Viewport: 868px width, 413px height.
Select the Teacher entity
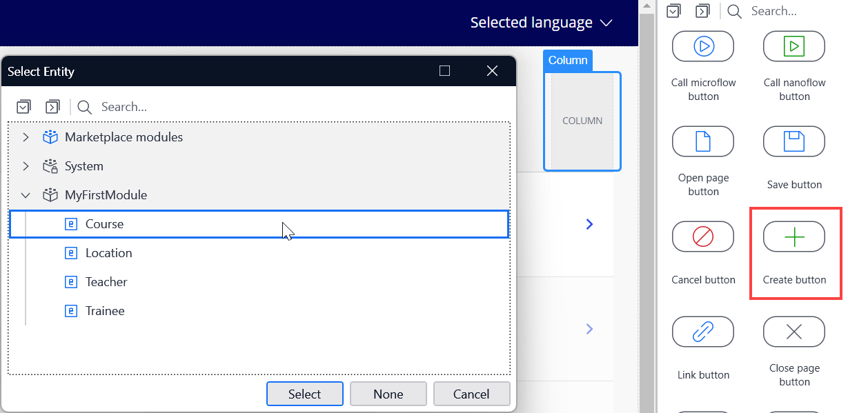click(106, 282)
